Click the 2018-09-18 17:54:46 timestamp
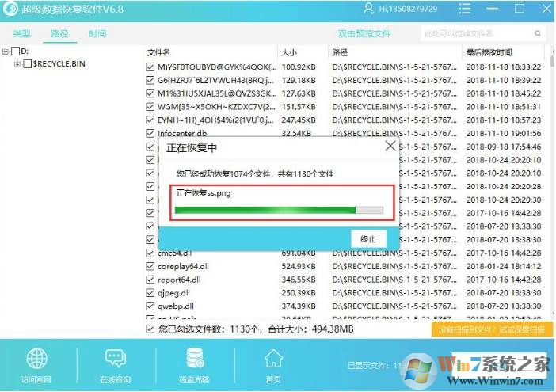This screenshot has height=392, width=556. click(x=504, y=147)
